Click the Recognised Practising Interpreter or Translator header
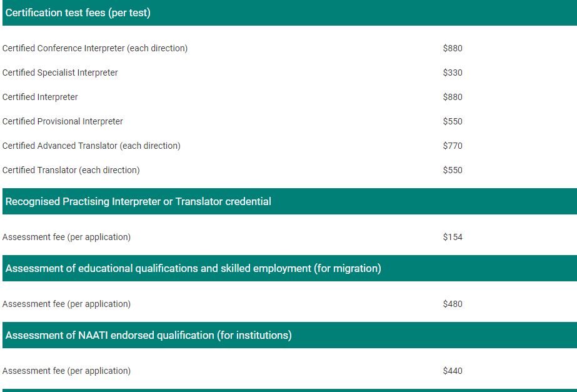The height and width of the screenshot is (392, 577). 289,201
